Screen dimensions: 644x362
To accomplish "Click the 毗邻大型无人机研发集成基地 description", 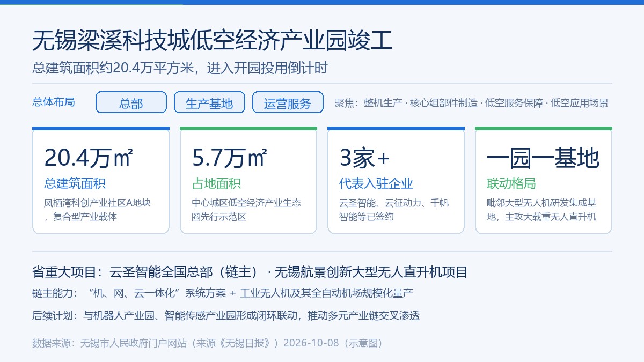I will click(541, 210).
